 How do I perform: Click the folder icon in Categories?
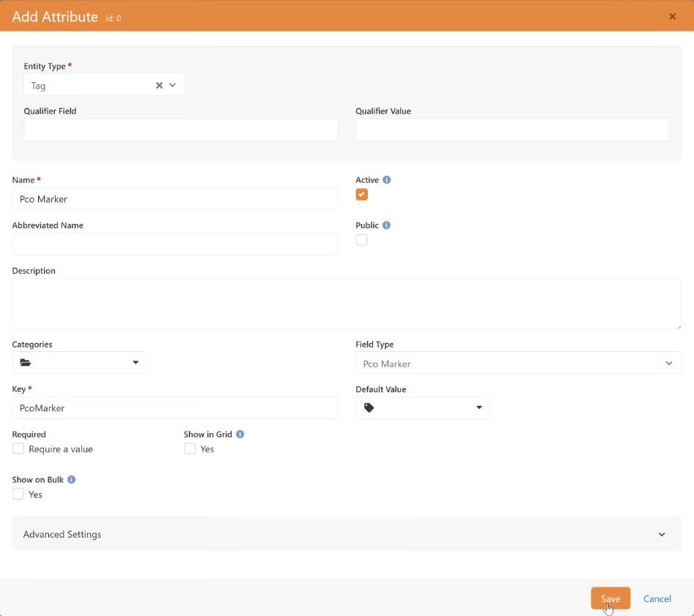[26, 363]
